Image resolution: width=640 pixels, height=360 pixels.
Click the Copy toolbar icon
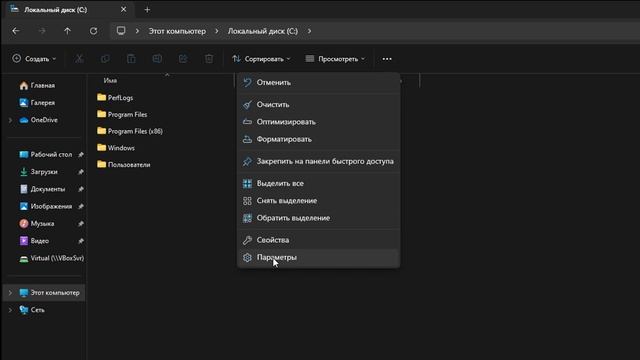pyautogui.click(x=105, y=59)
